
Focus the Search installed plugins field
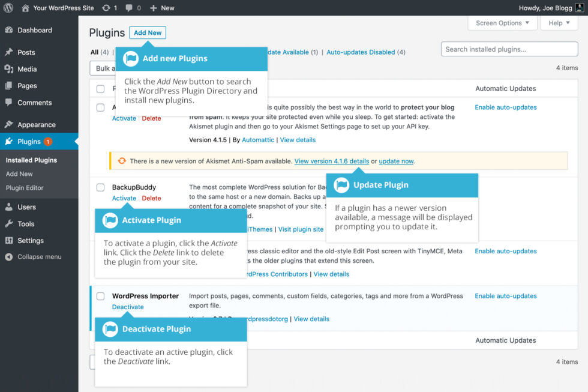pyautogui.click(x=509, y=49)
